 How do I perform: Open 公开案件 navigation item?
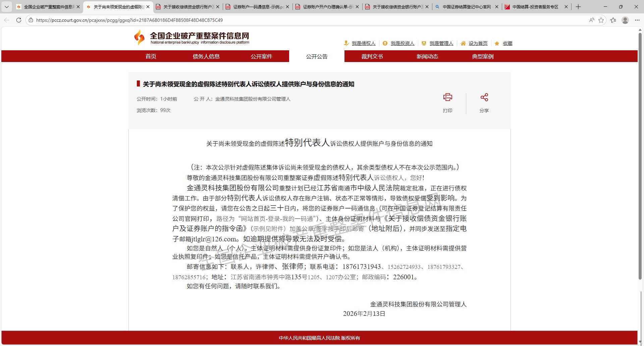point(261,56)
